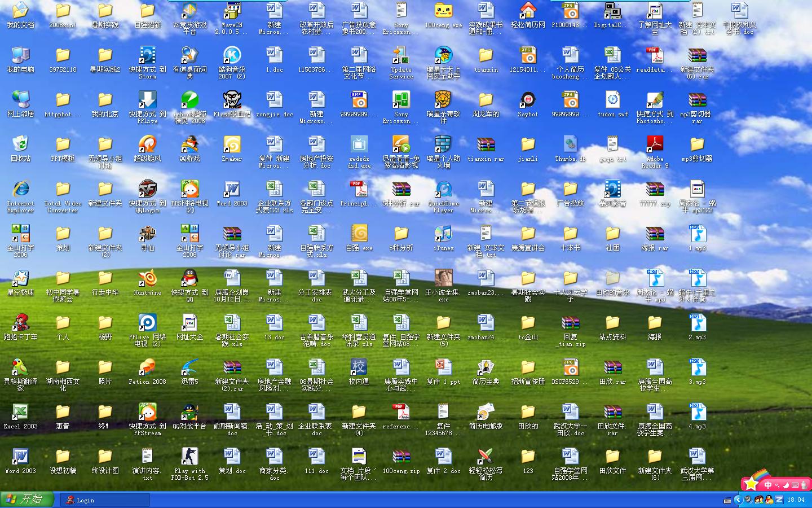Open the QQ对战平台 icon
This screenshot has width=812, height=508.
point(189,416)
